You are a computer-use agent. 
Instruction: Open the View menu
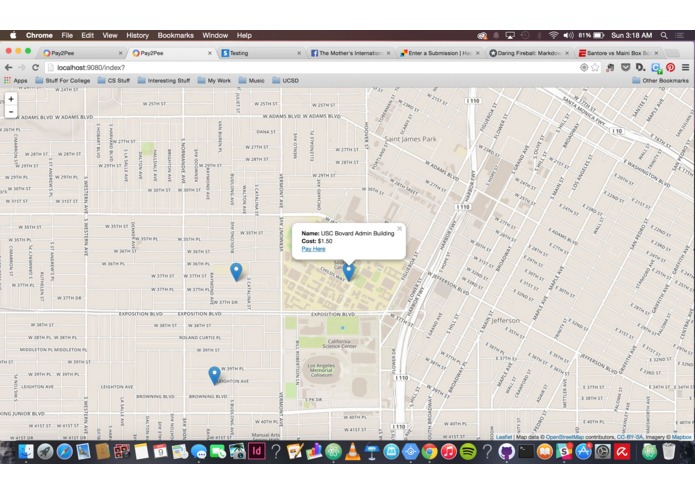(110, 35)
